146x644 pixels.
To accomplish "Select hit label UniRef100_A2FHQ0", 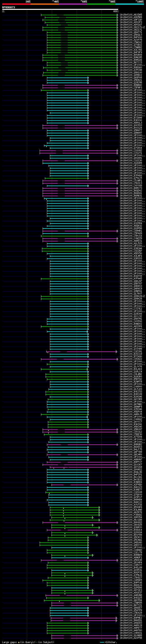I will [131, 485].
